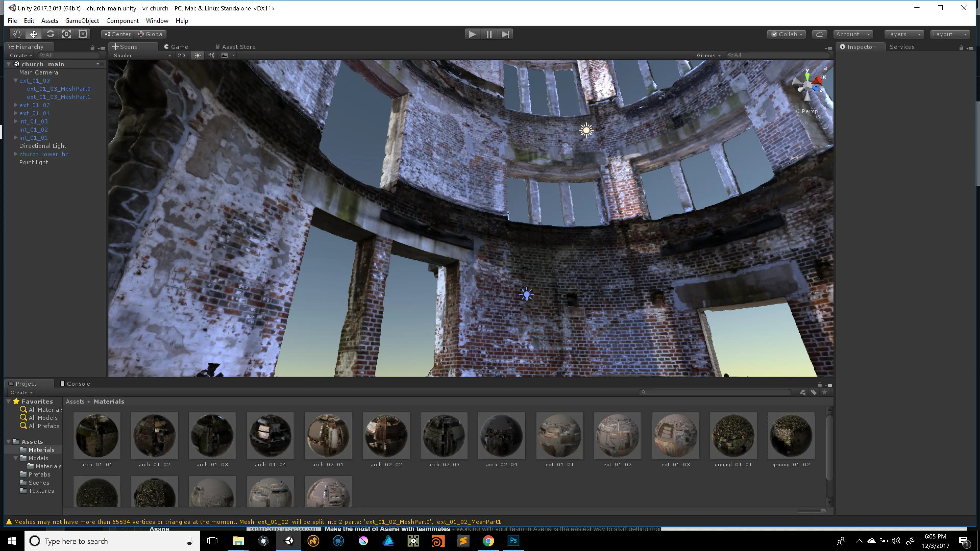
Task: Select the Point light gizmo in scene
Action: 526,294
